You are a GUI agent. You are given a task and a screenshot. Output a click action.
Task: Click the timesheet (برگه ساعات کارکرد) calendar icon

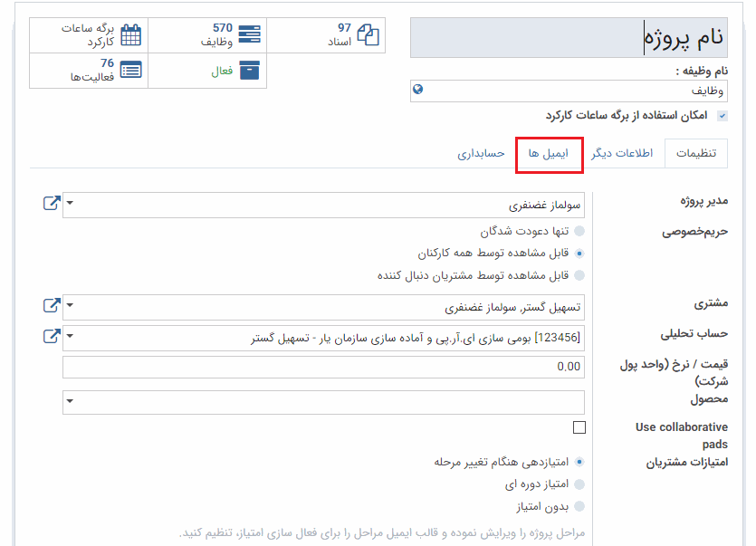tap(131, 35)
